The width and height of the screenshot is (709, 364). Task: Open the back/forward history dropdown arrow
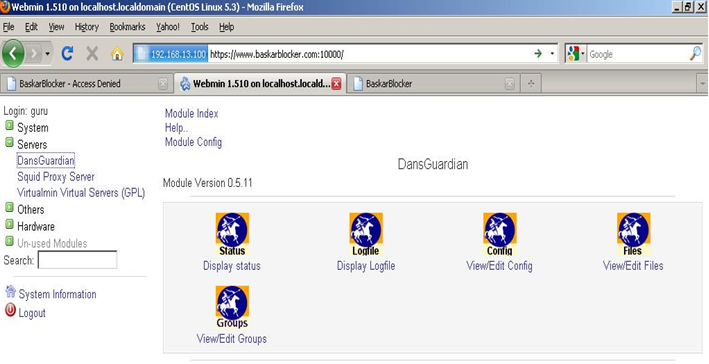point(47,54)
